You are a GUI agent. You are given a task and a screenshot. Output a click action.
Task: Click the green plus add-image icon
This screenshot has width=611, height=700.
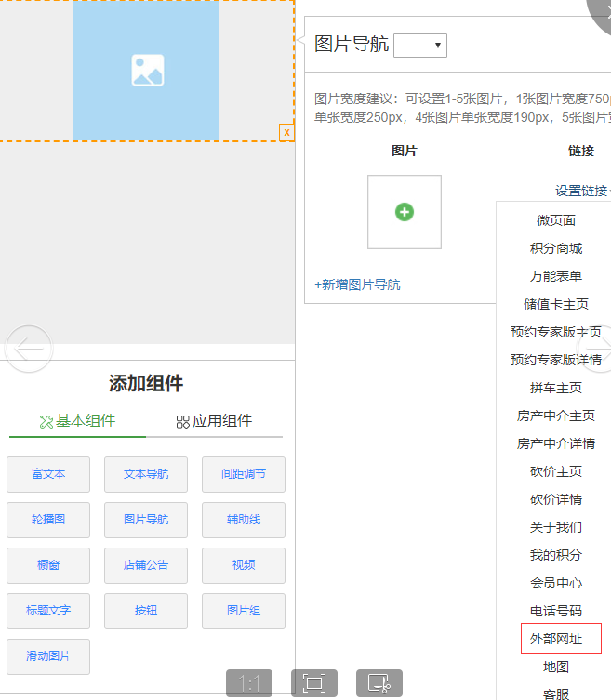coord(405,212)
